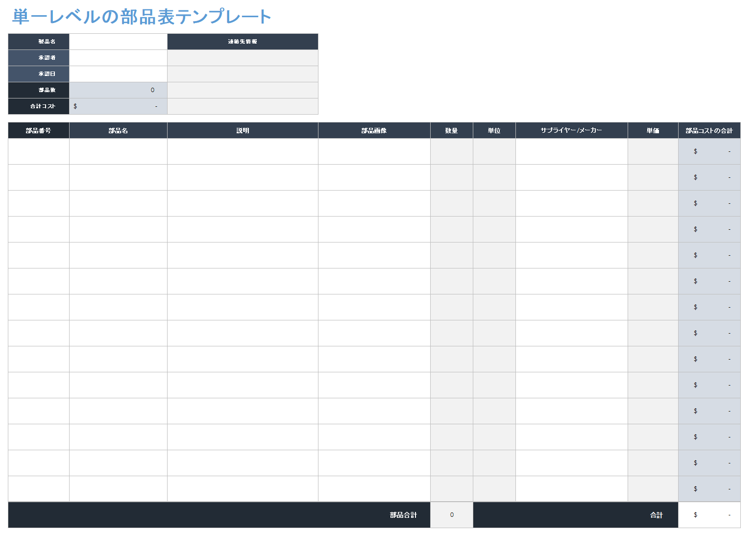Image resolution: width=756 pixels, height=534 pixels.
Task: Select the footer 合計 dollar value cell
Action: (709, 515)
